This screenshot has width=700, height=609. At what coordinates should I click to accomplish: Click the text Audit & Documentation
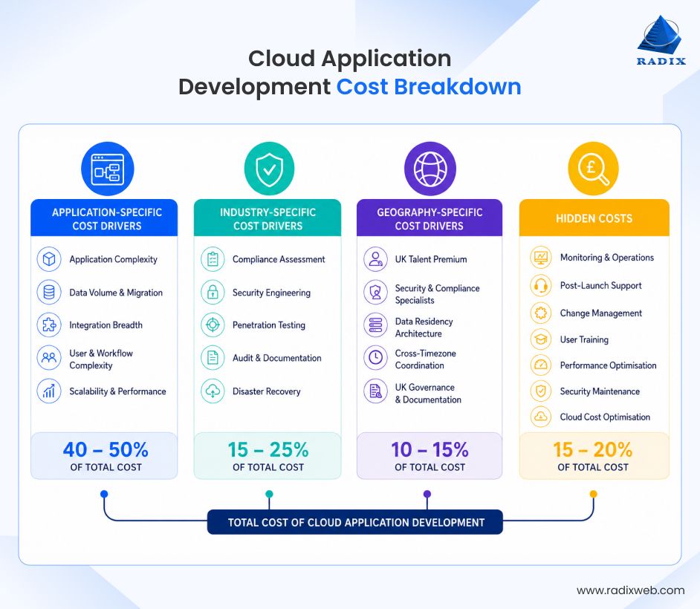[276, 358]
